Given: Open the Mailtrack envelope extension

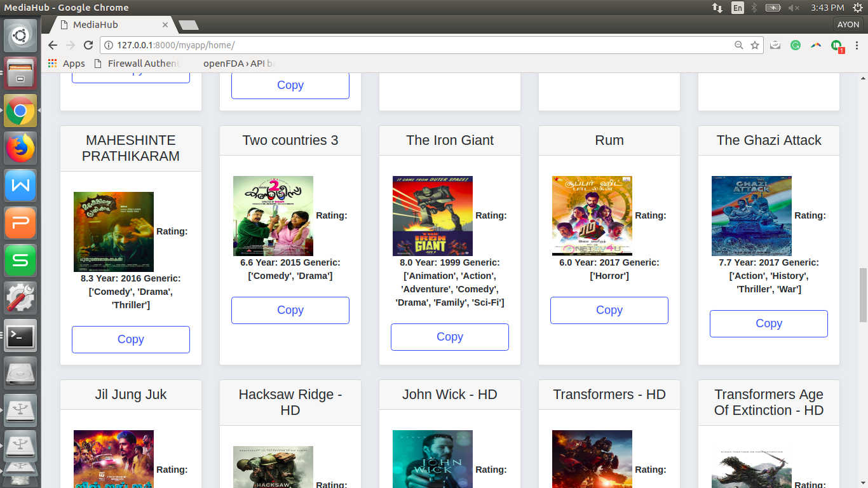Looking at the screenshot, I should point(775,45).
